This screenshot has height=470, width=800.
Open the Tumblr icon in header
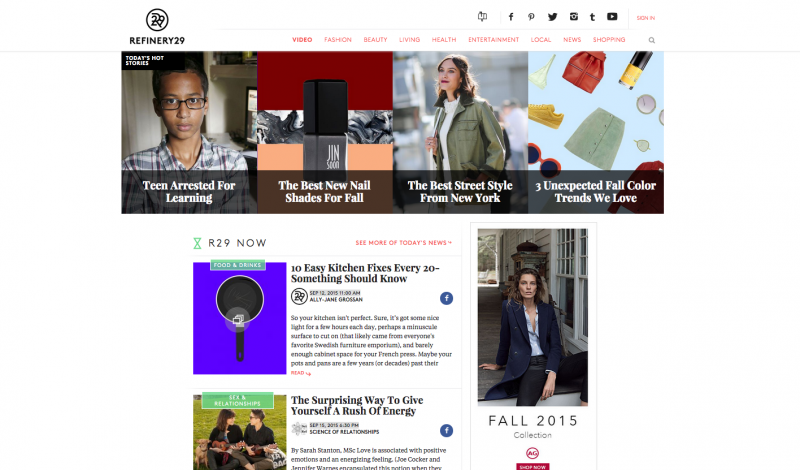[x=592, y=17]
